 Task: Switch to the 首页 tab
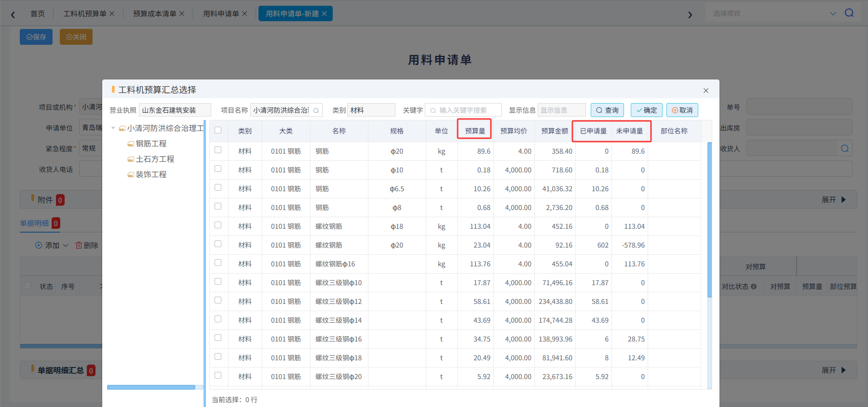click(x=38, y=13)
